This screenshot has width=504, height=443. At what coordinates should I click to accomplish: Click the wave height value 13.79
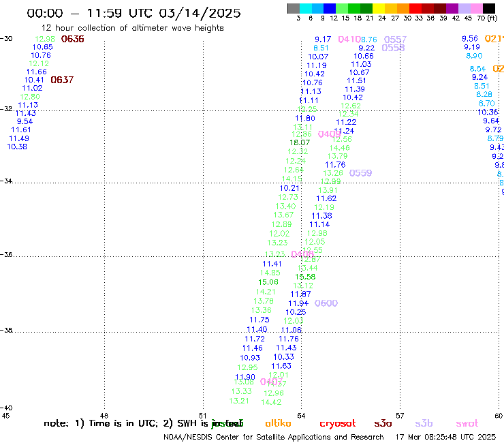click(338, 156)
